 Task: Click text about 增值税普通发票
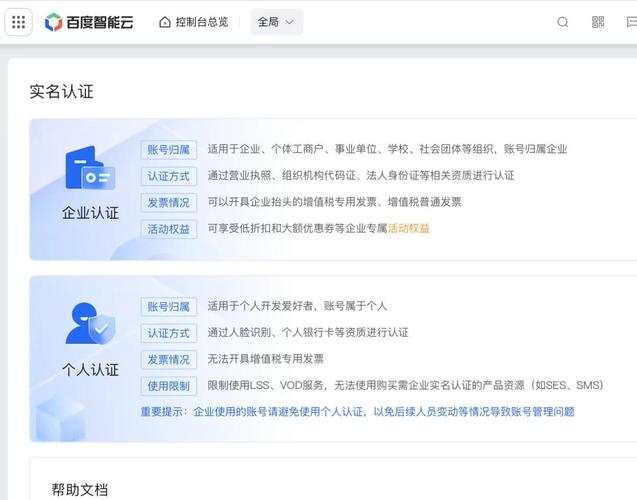tap(334, 202)
